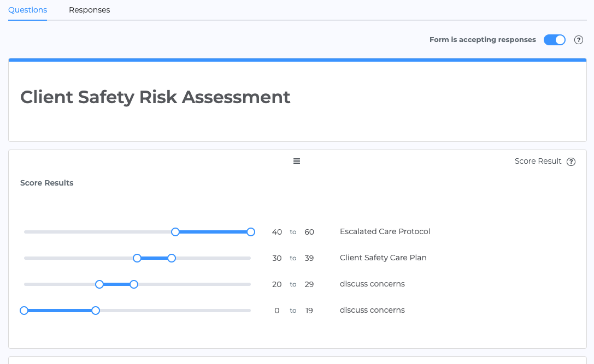Click the Client Safety Care Plan label
594x364 pixels.
(383, 258)
